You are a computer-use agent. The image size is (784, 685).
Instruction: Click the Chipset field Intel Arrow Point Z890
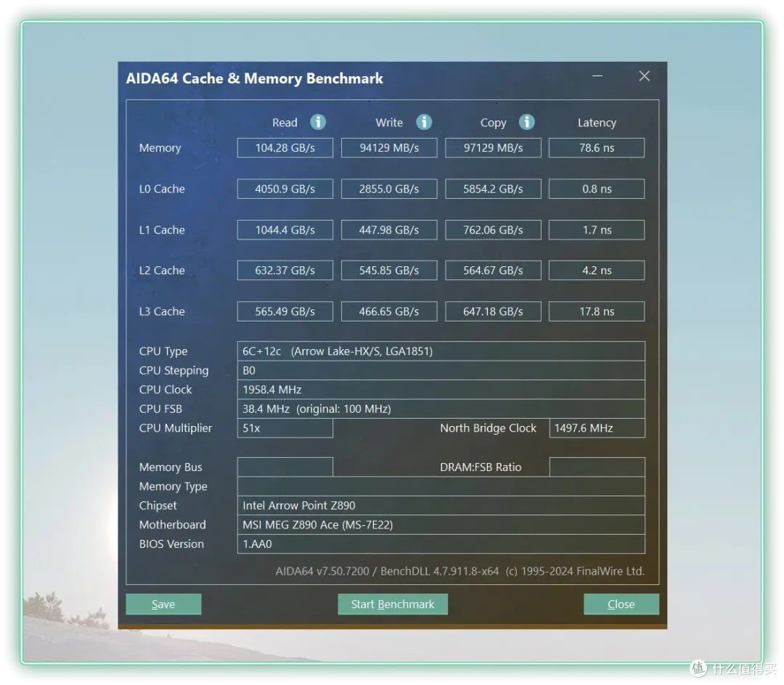pos(441,506)
